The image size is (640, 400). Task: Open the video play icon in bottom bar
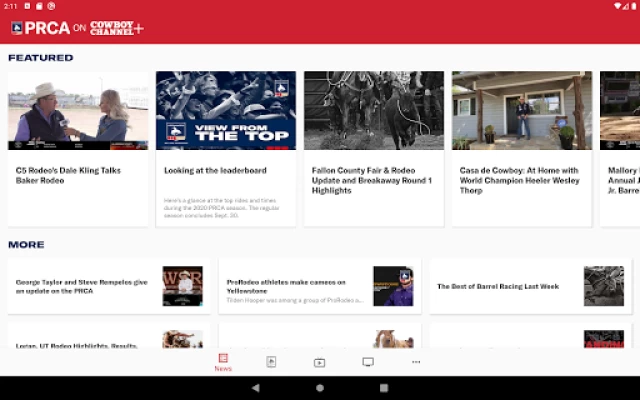319,362
